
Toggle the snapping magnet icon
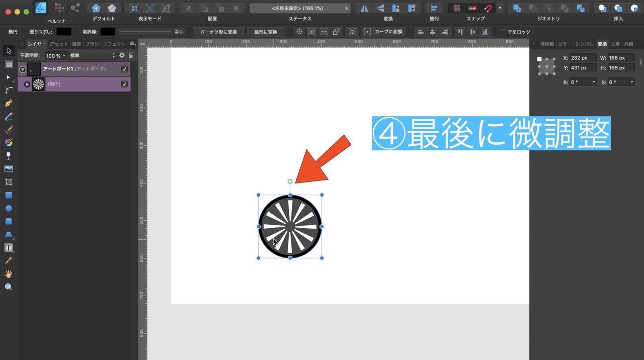click(x=488, y=8)
